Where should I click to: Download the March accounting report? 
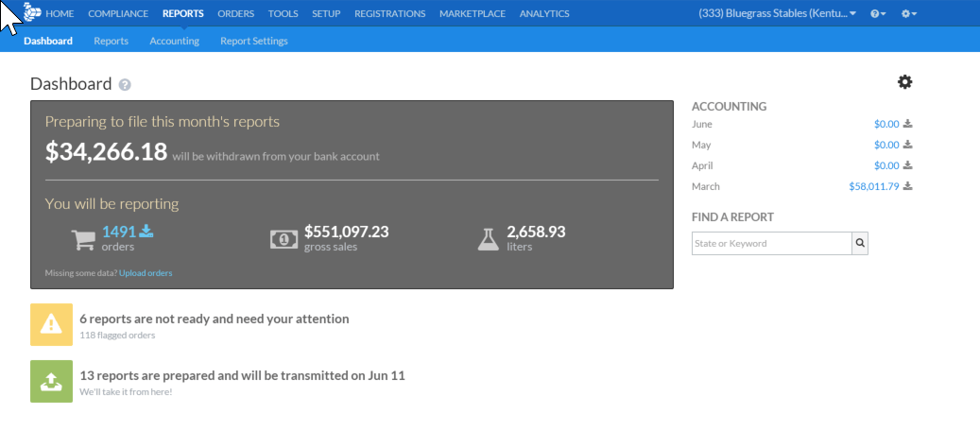coord(907,186)
